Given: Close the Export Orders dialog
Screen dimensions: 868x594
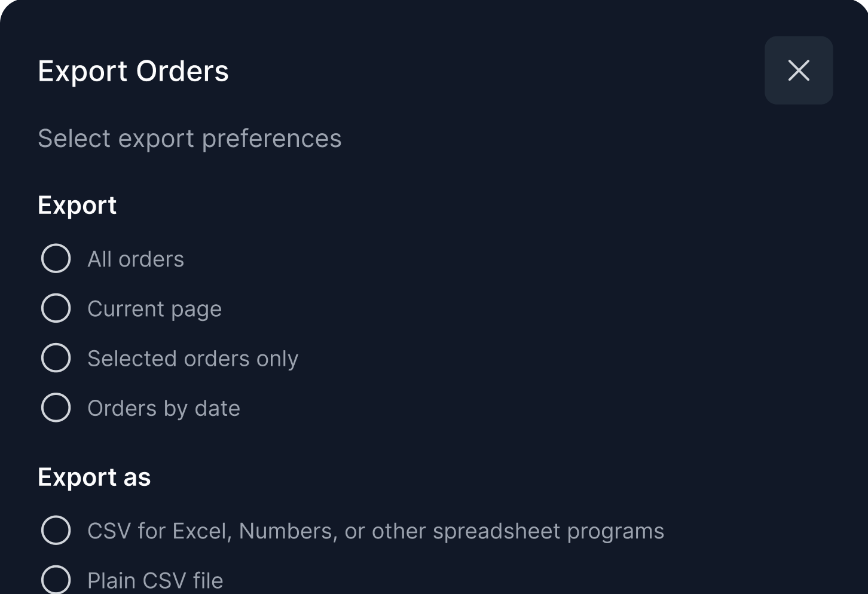Looking at the screenshot, I should (x=798, y=71).
